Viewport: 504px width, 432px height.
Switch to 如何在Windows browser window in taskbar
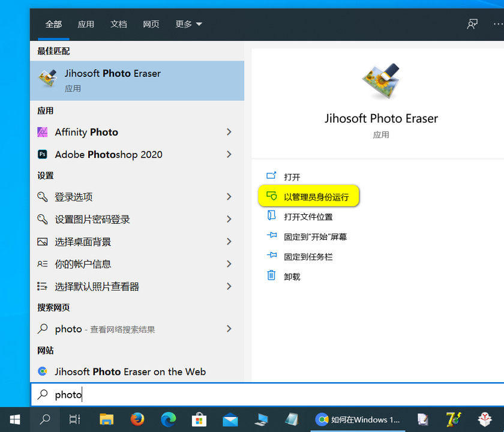pos(358,419)
